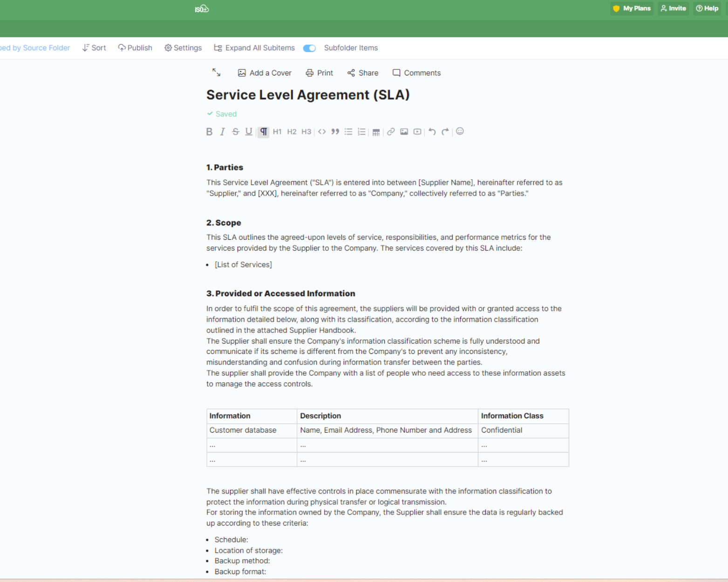Insert a table into the document
The width and height of the screenshot is (728, 582).
pos(376,132)
